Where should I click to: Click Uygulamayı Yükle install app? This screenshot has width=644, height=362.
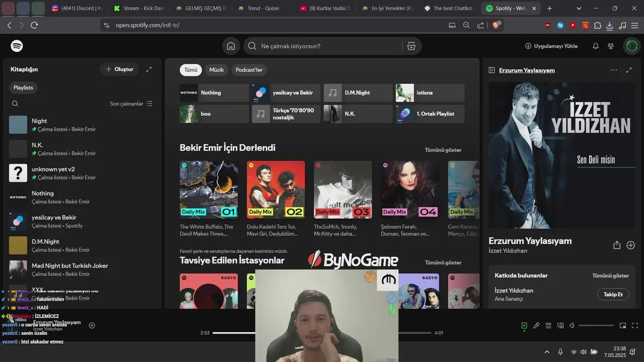coord(551,46)
